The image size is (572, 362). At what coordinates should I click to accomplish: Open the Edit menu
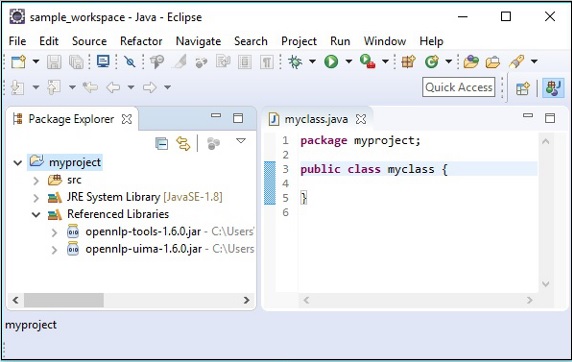pyautogui.click(x=49, y=41)
